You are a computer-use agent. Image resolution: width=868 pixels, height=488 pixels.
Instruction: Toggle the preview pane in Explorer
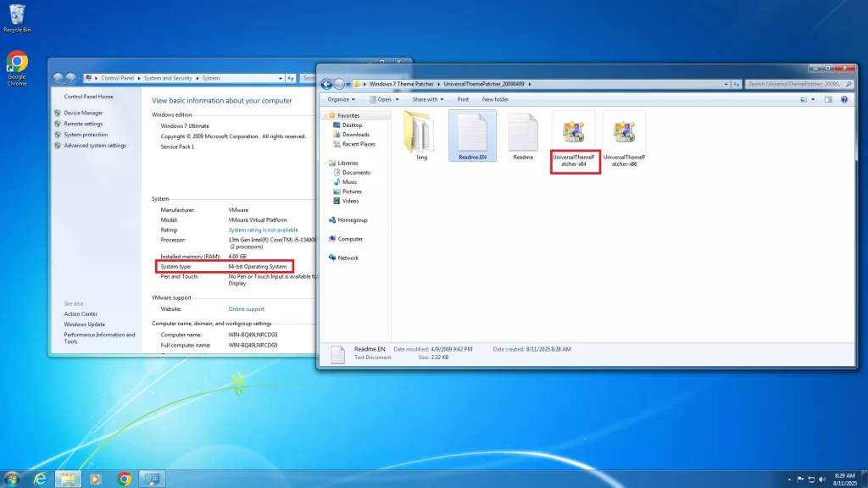[828, 100]
